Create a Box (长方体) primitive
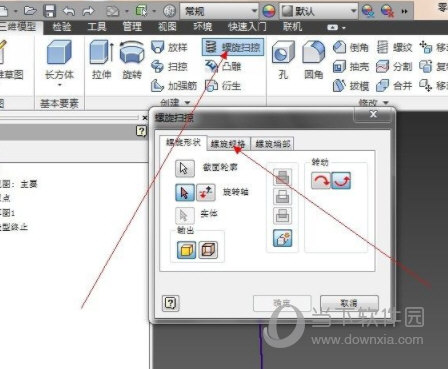 [59, 59]
